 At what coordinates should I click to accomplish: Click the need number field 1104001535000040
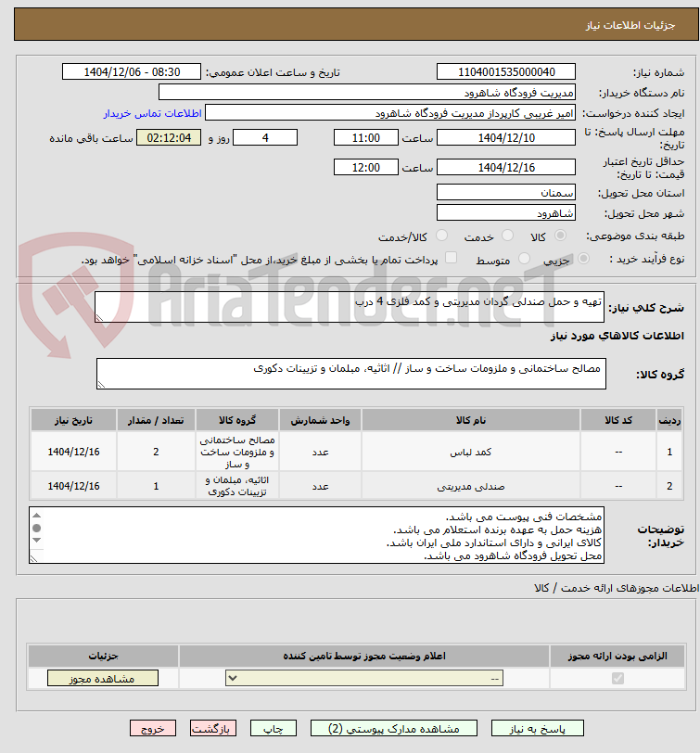[506, 72]
